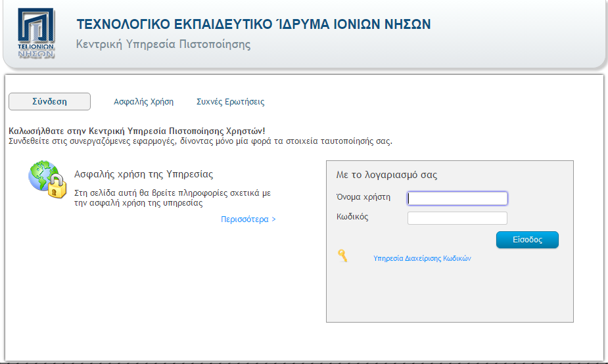This screenshot has width=608, height=364.
Task: Click the Ασφαλής χρήση της Υπηρεσίας heading
Action: (x=143, y=174)
